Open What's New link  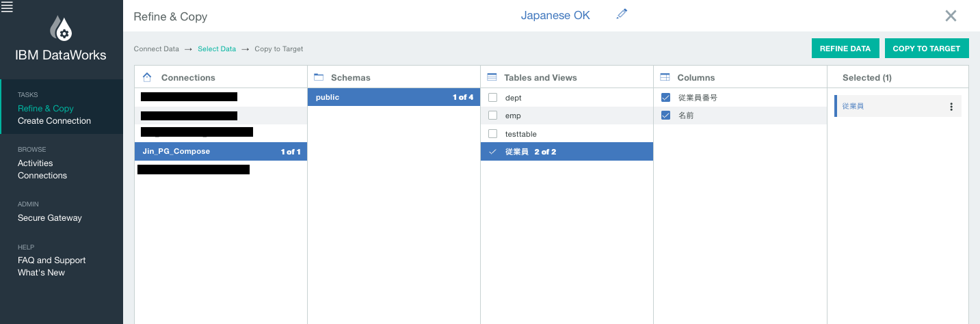click(41, 272)
